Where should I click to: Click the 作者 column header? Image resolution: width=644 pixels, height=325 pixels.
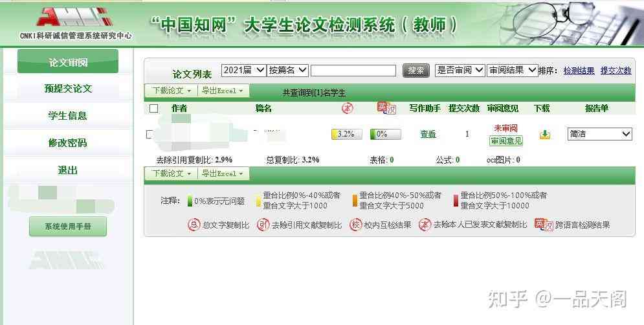179,109
